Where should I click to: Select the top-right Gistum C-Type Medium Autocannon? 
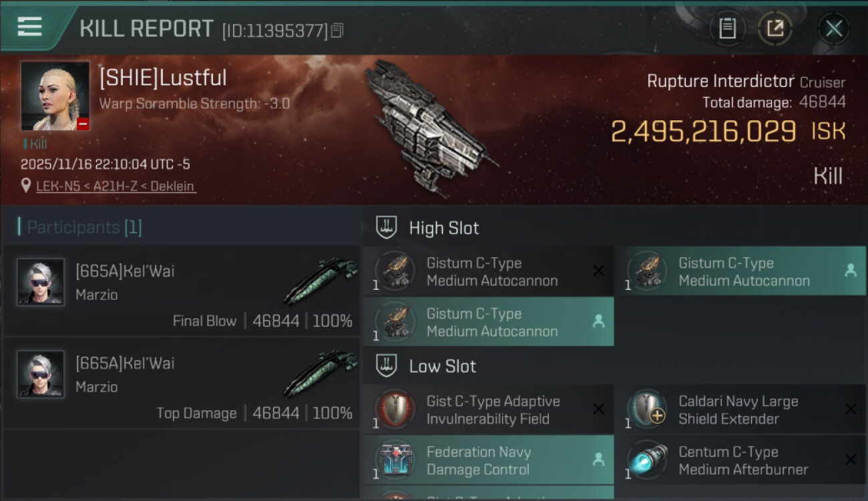click(x=740, y=271)
